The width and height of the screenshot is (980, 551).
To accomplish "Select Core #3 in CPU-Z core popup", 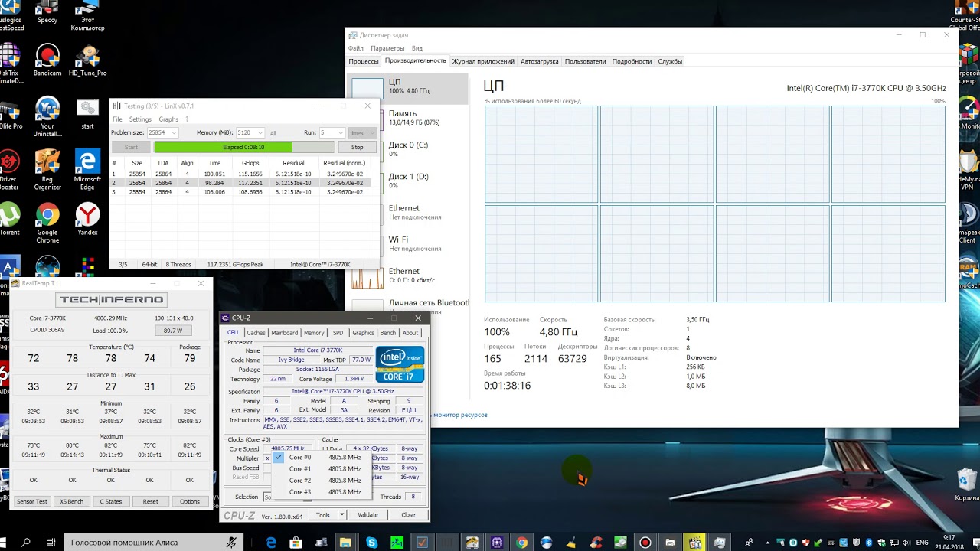I will coord(321,492).
